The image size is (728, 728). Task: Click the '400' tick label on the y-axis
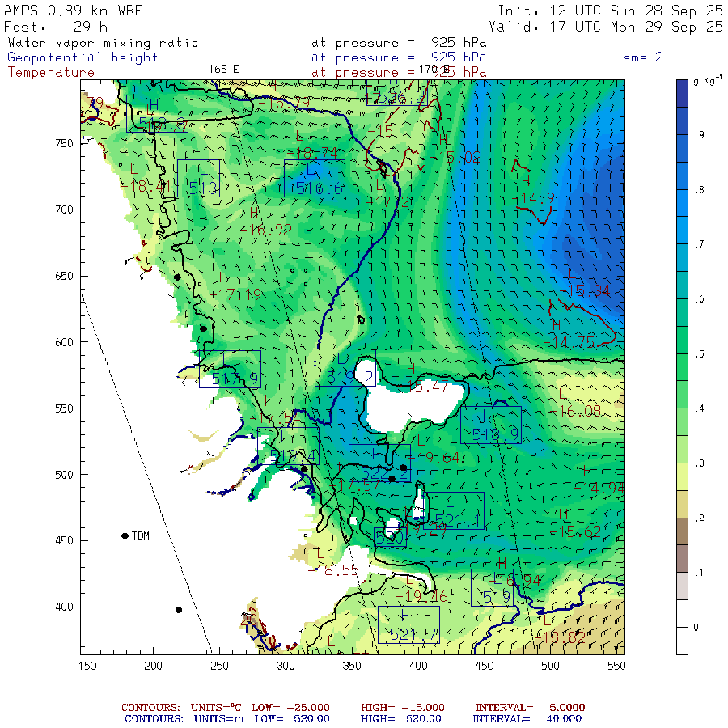click(x=64, y=607)
